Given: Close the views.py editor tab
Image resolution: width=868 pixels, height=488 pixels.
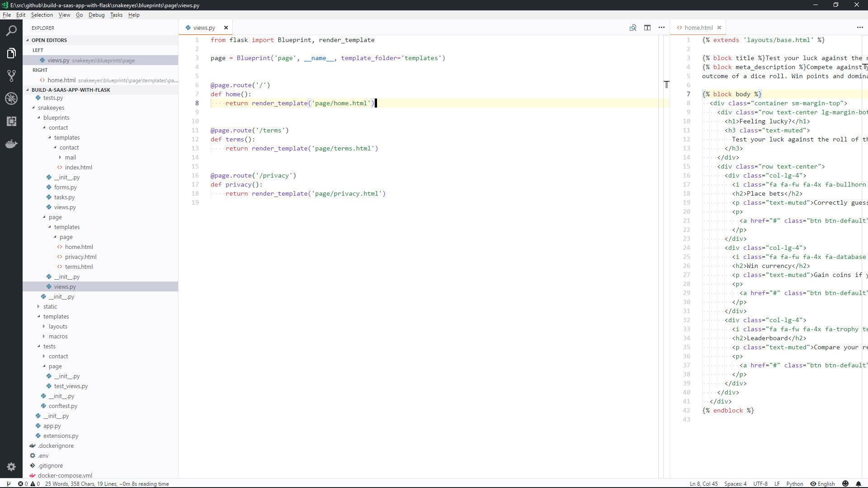Looking at the screenshot, I should click(x=226, y=28).
